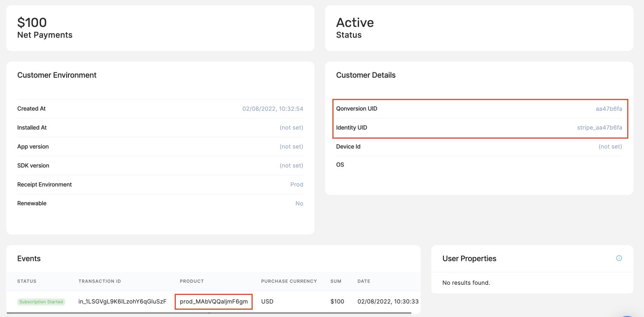Click the Active status card
The height and width of the screenshot is (317, 644).
[x=355, y=27]
